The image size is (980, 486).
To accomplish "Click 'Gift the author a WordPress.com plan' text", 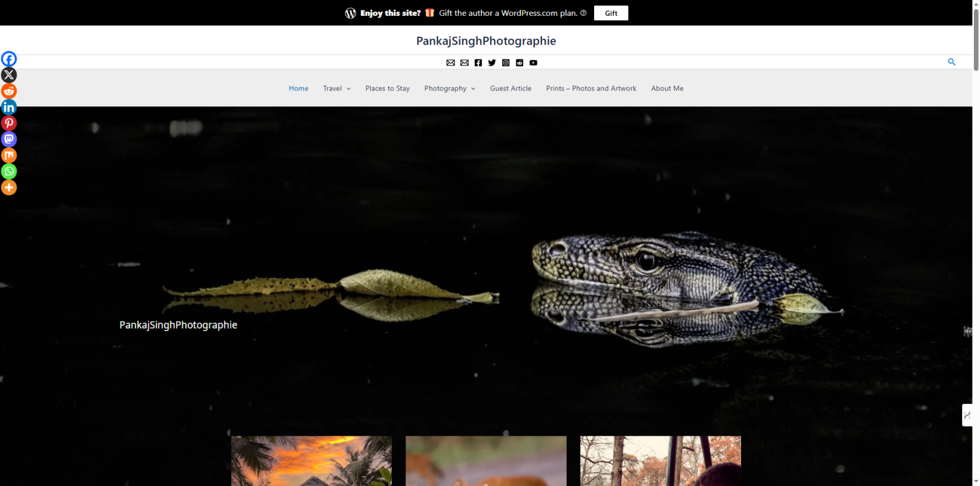I will pyautogui.click(x=508, y=13).
